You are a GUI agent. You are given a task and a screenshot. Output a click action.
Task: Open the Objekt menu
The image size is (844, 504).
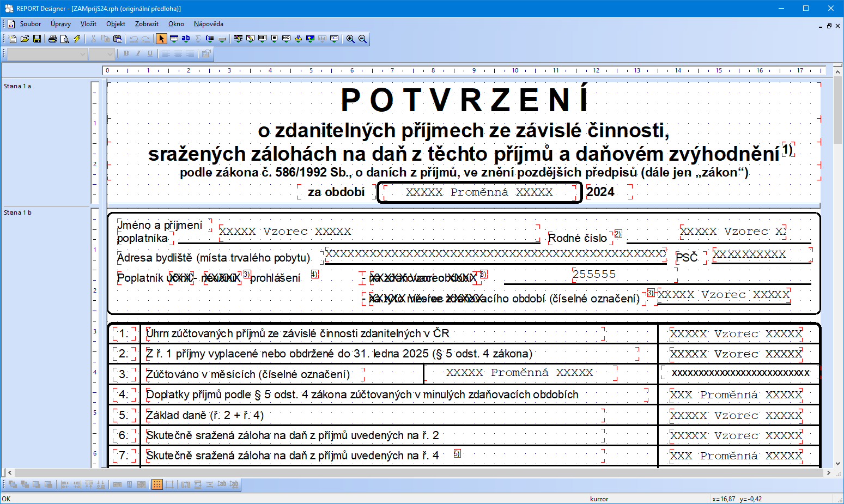point(116,24)
